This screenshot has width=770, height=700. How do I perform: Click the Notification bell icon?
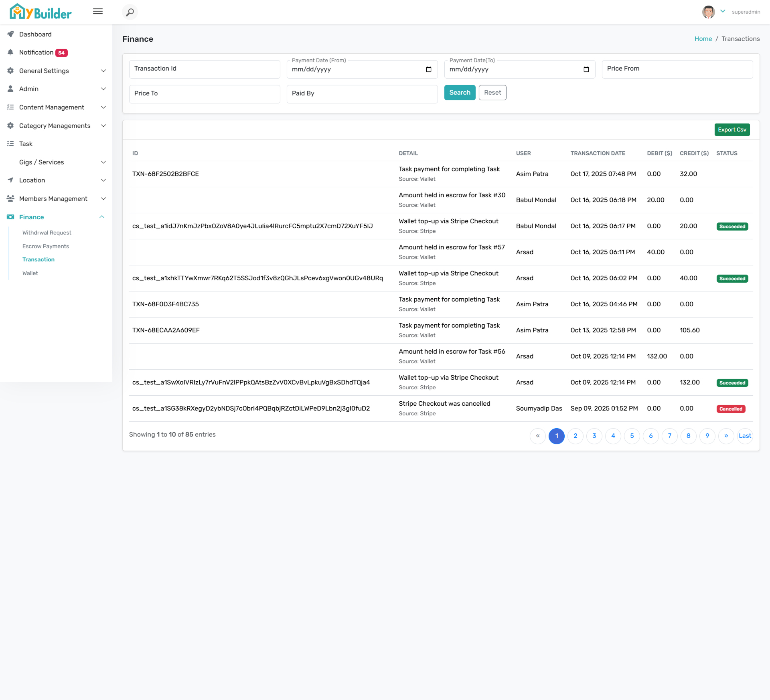[11, 53]
